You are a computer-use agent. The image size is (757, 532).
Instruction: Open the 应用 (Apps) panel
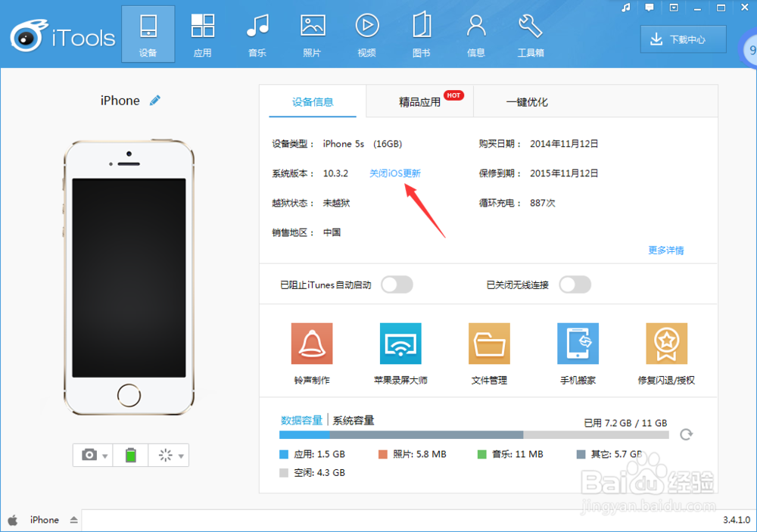(x=202, y=33)
